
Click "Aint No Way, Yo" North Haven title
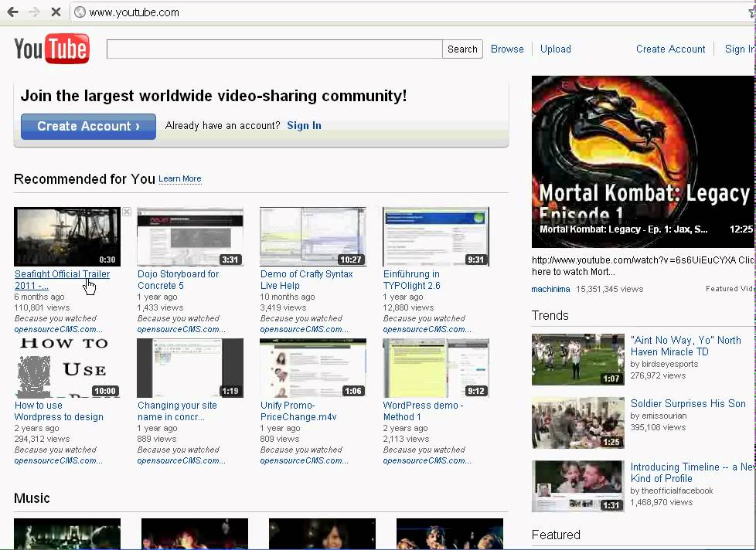click(x=686, y=346)
